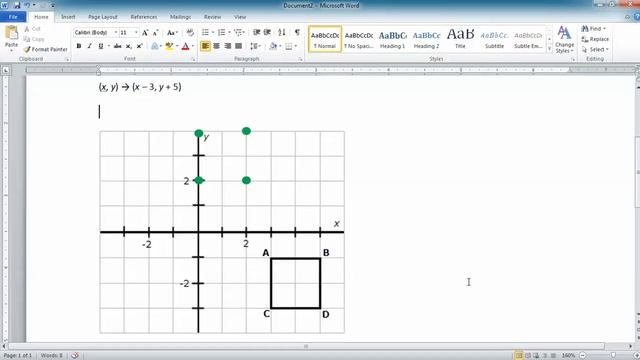640x360 pixels.
Task: Toggle Align Text Right
Action: 227,46
